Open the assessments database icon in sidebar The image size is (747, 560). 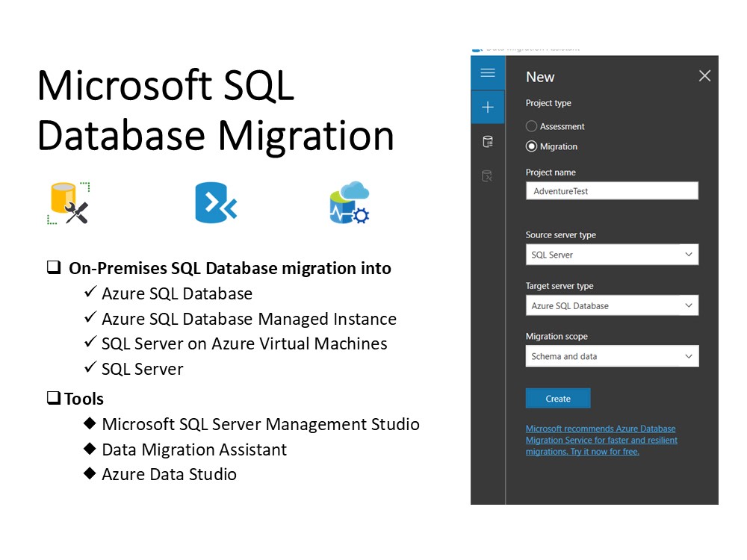(487, 141)
